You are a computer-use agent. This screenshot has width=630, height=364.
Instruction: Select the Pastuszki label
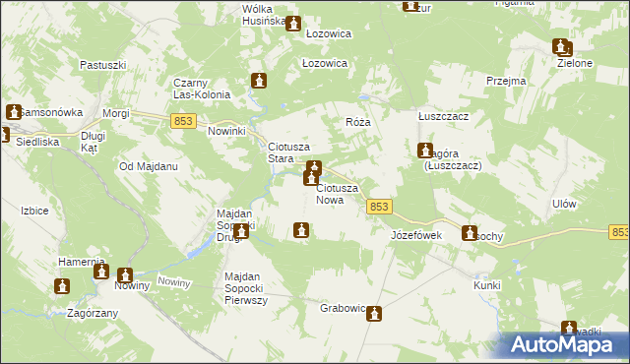click(102, 65)
